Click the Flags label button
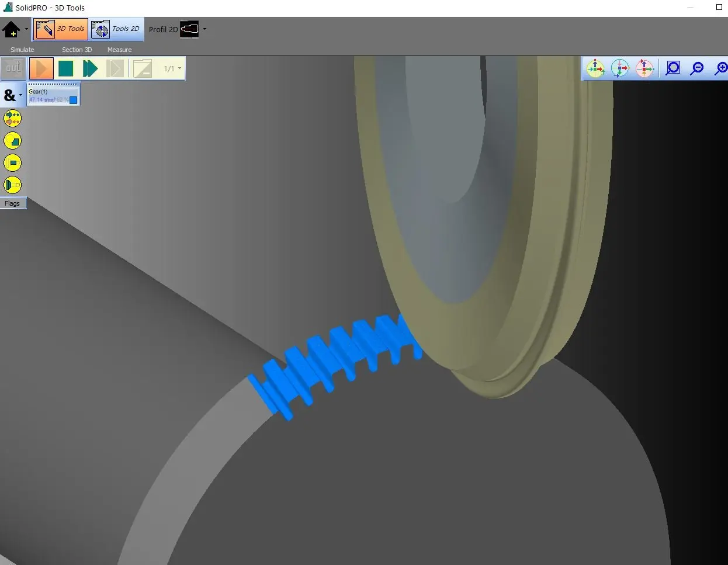Screen dimensions: 728x565 [12, 203]
